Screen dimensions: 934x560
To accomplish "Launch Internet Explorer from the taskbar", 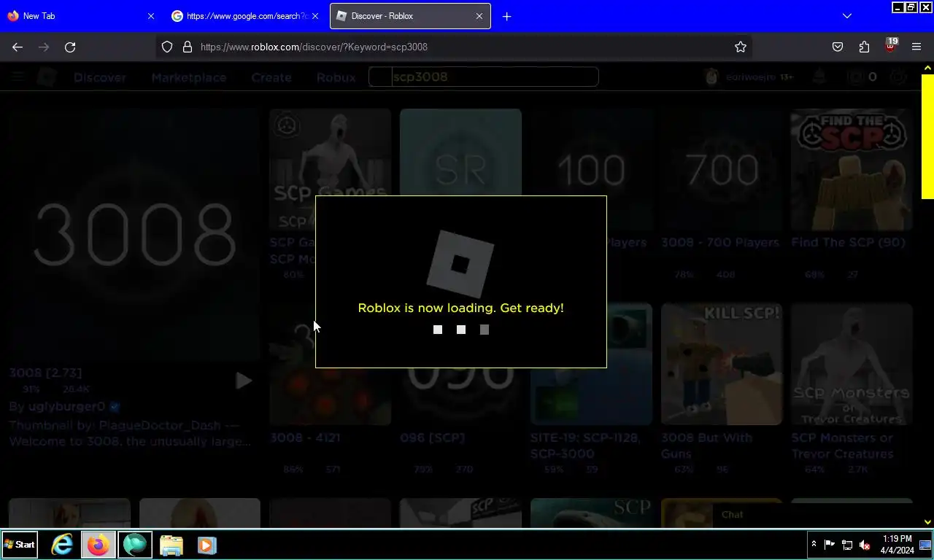I will point(62,545).
